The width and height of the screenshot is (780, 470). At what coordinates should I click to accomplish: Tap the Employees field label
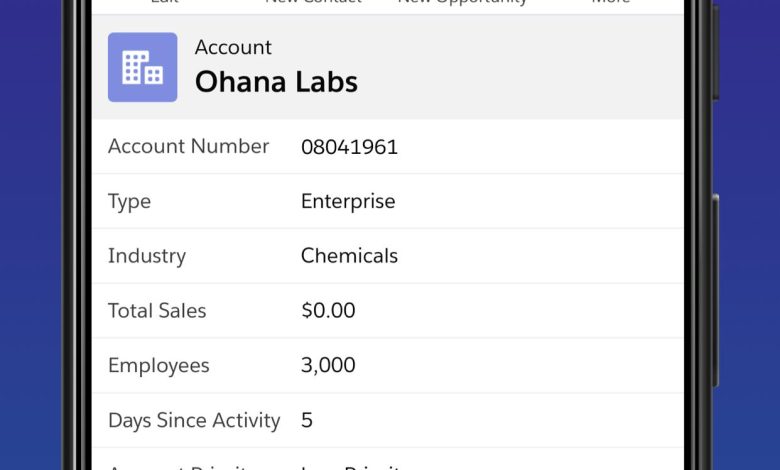point(159,366)
